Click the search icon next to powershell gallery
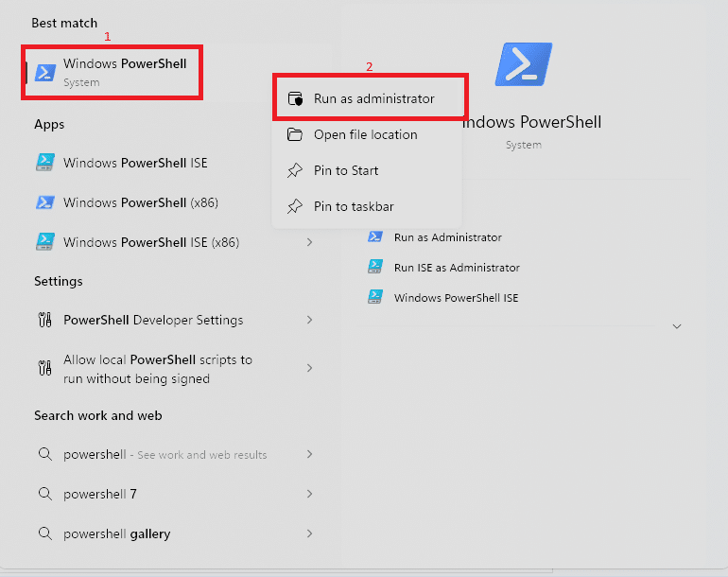Image resolution: width=728 pixels, height=577 pixels. click(x=44, y=533)
